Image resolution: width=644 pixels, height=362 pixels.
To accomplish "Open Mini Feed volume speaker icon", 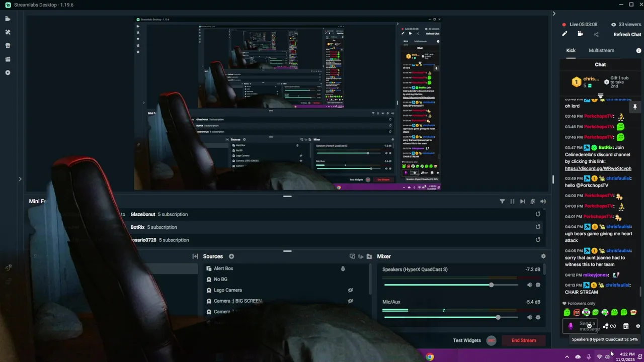I will click(543, 201).
